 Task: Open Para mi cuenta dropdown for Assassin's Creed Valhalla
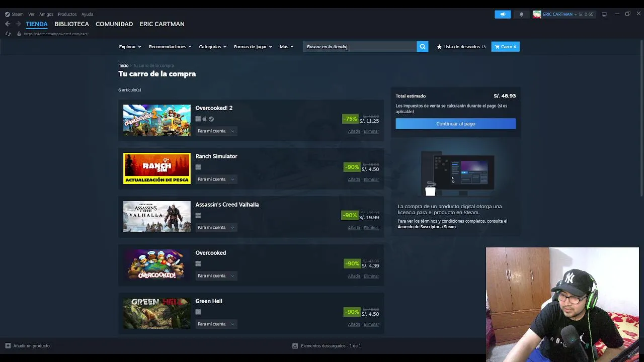216,227
